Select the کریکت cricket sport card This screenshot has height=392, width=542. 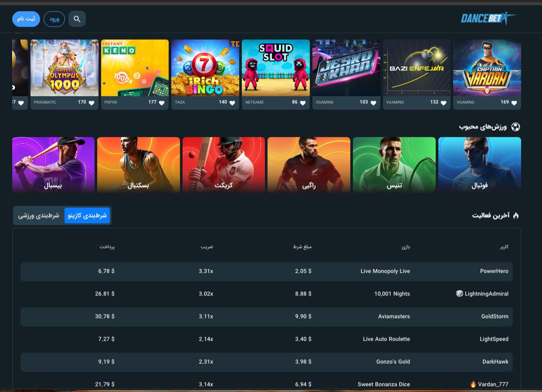[224, 165]
